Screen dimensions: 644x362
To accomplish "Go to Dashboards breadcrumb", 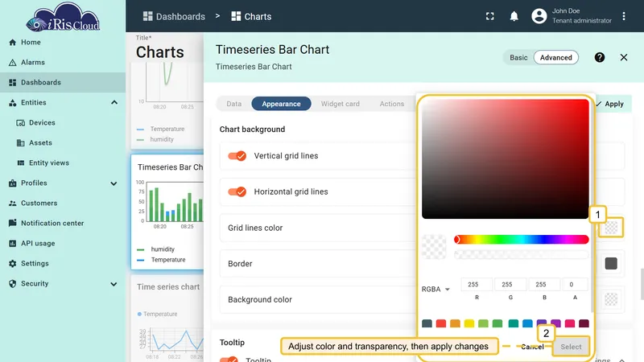I will tap(174, 16).
